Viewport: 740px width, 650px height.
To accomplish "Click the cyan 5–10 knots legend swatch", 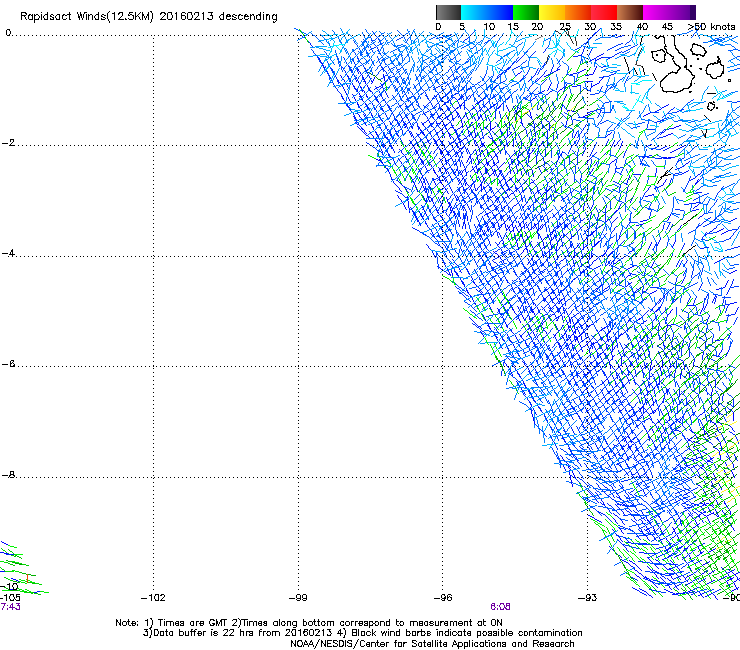I will 474,12.
